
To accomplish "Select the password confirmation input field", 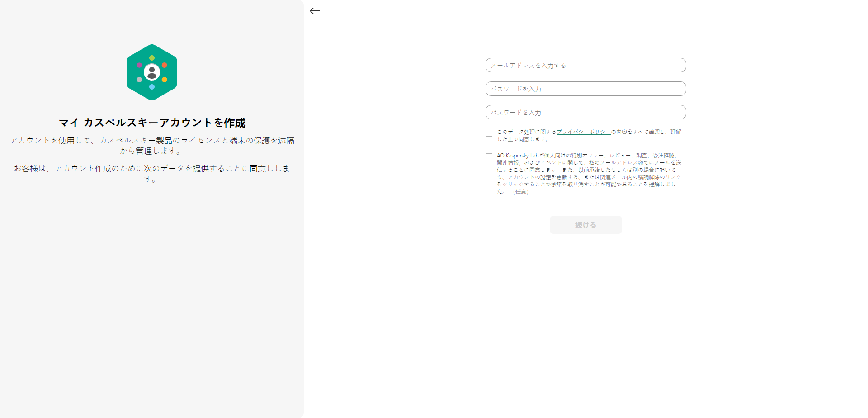I will pos(585,112).
